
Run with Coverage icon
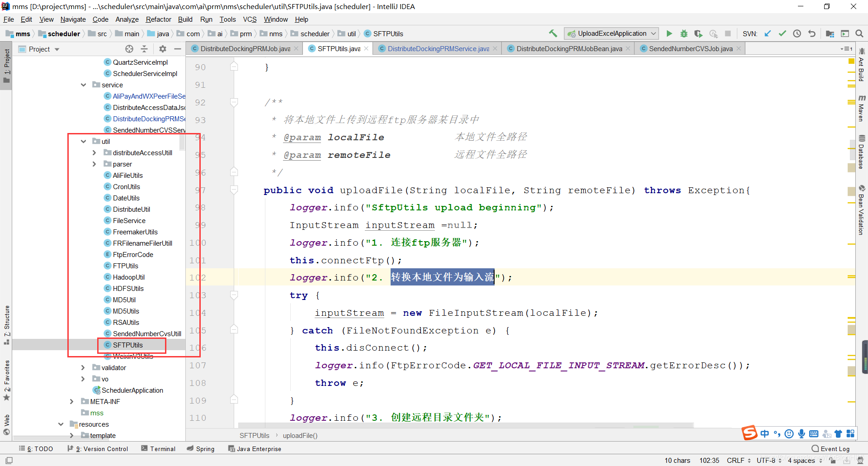coord(698,33)
